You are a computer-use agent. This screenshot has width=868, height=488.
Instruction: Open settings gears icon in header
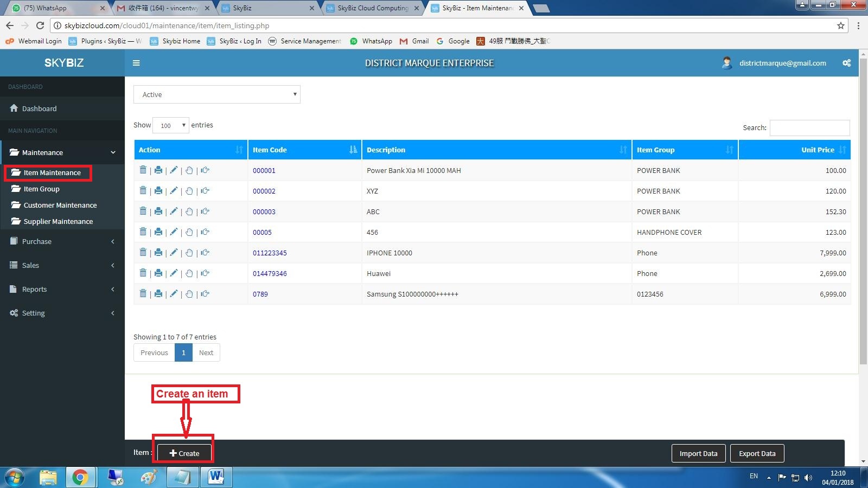pos(846,63)
